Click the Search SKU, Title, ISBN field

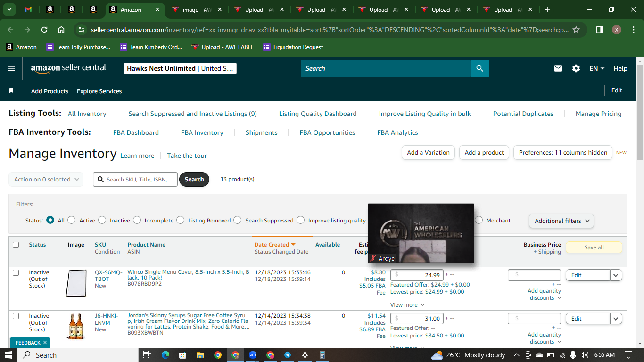point(135,179)
